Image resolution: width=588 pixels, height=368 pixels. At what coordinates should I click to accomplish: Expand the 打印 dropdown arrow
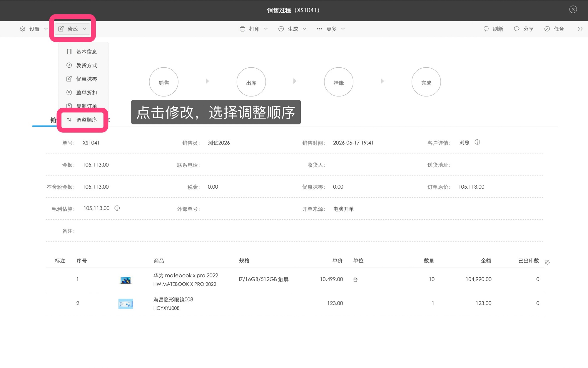click(x=266, y=29)
